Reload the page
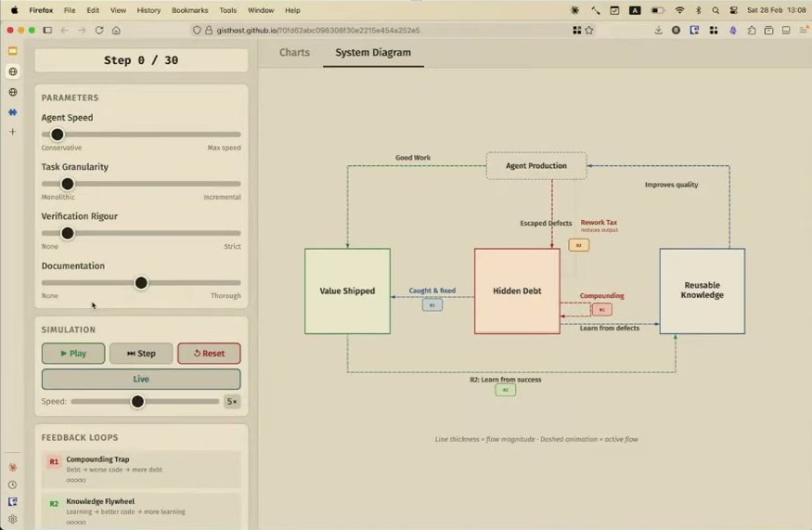 pos(99,30)
